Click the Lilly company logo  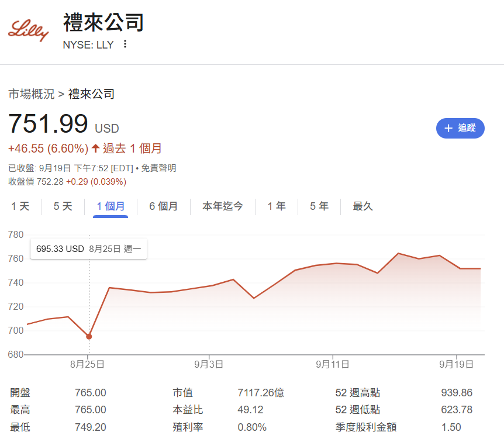point(28,30)
